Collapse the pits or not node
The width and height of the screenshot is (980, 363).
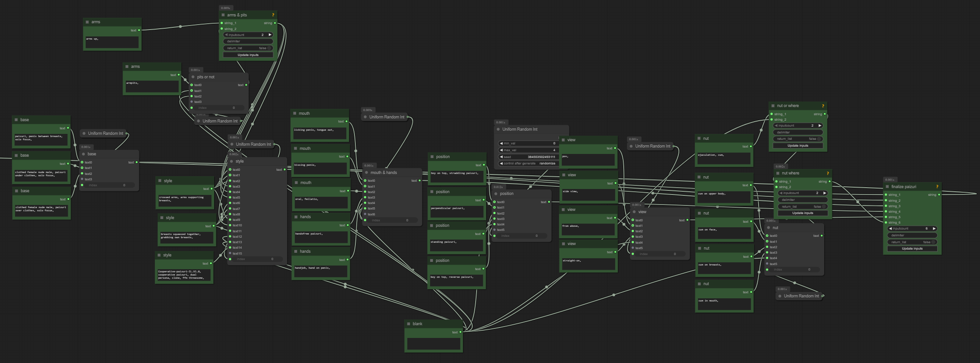pos(193,77)
